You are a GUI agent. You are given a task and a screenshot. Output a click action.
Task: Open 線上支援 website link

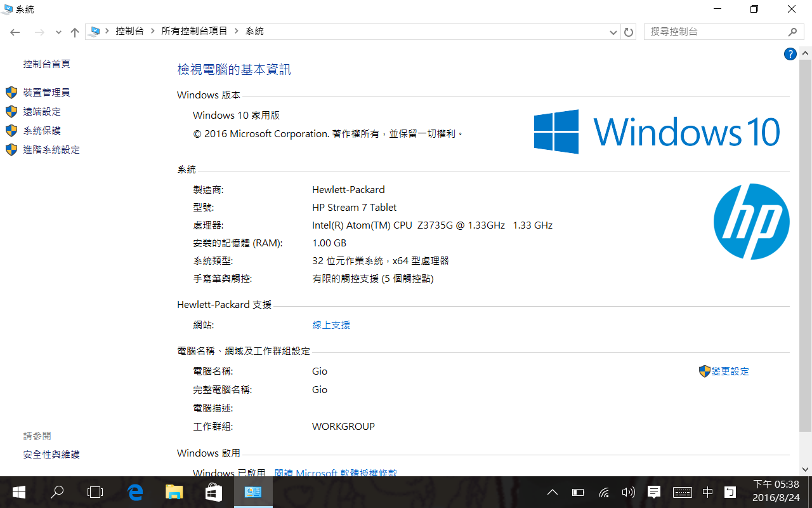[x=331, y=325]
